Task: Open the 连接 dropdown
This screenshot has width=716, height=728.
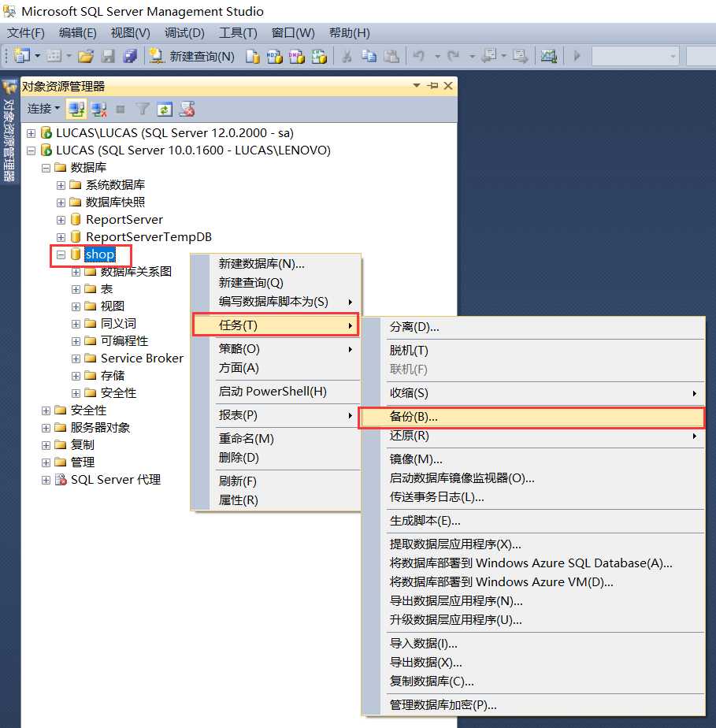Action: click(43, 109)
